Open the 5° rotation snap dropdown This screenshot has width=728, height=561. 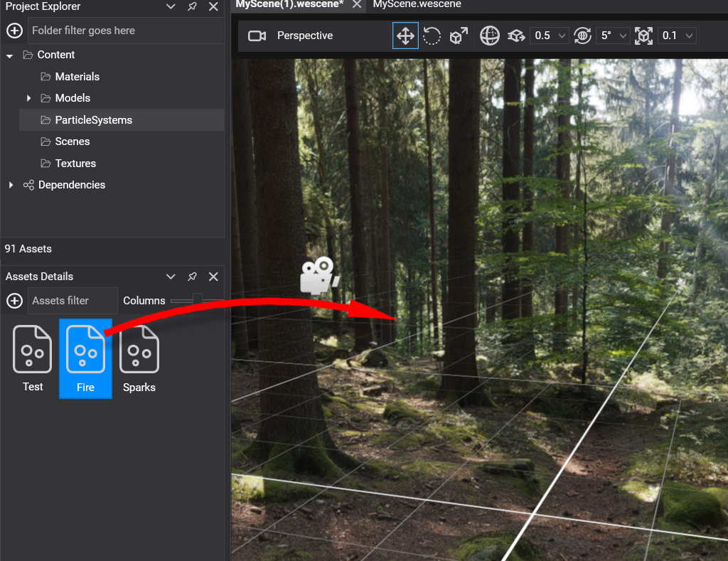point(614,36)
